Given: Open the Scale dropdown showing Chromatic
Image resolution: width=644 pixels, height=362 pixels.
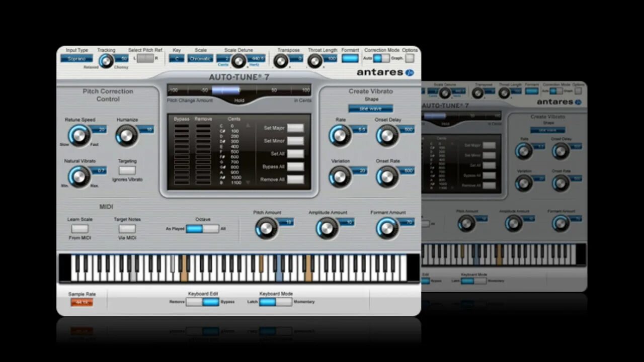Looking at the screenshot, I should click(201, 59).
